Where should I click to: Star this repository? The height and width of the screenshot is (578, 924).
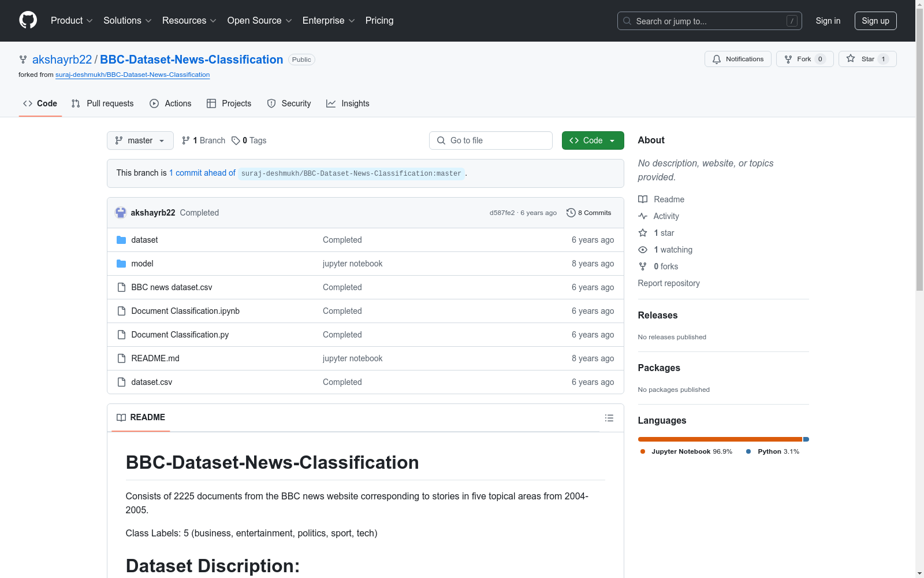pyautogui.click(x=867, y=59)
